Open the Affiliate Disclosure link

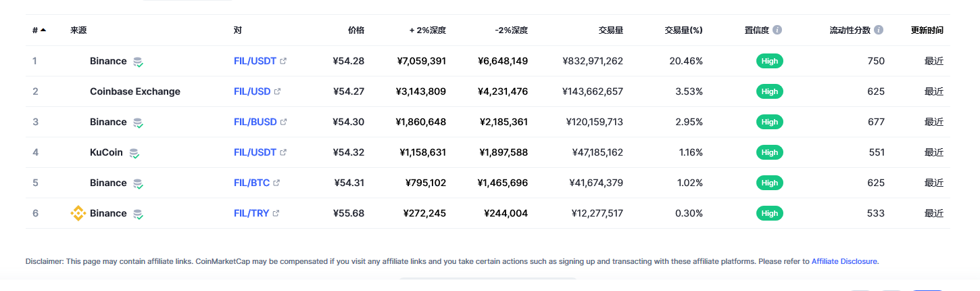(845, 261)
